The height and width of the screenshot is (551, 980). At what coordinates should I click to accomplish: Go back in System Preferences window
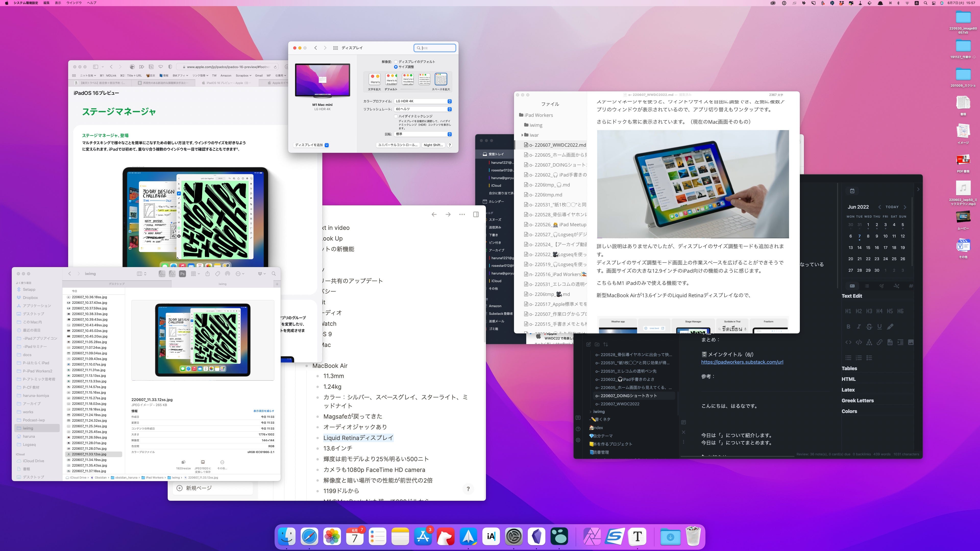coord(315,48)
